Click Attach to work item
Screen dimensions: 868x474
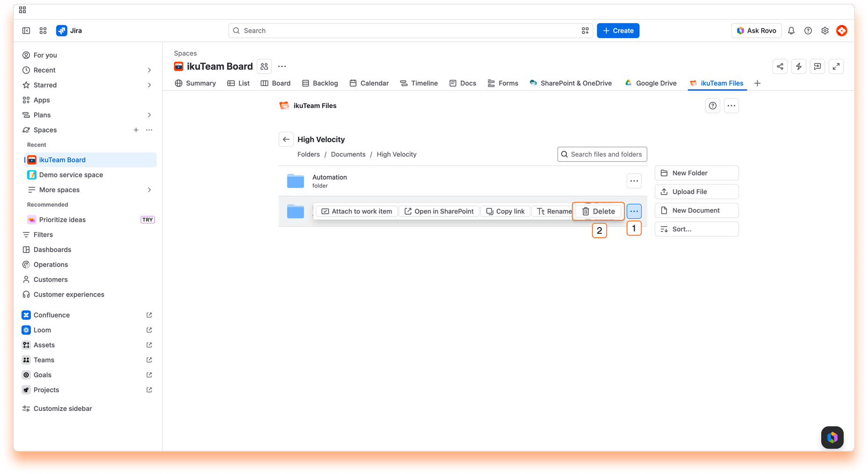tap(357, 211)
